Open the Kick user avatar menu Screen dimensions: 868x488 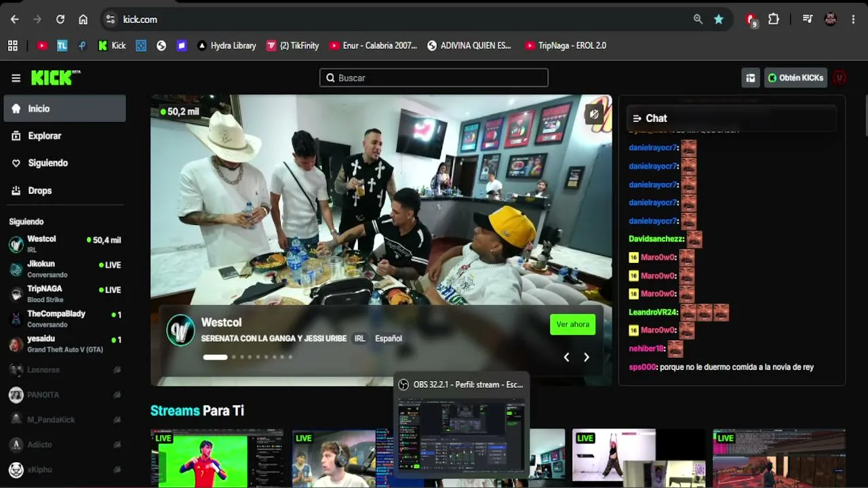[x=840, y=78]
